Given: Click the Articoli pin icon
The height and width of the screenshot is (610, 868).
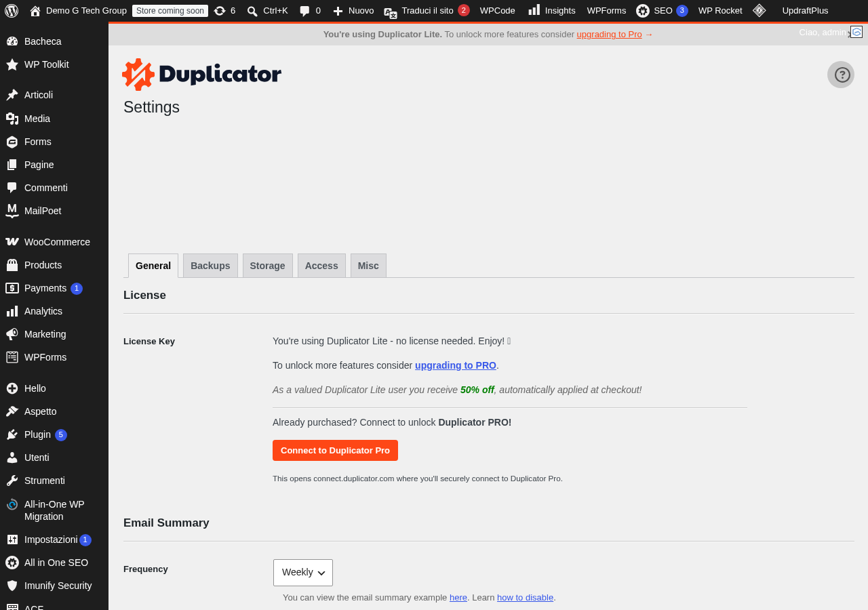Looking at the screenshot, I should click(12, 95).
